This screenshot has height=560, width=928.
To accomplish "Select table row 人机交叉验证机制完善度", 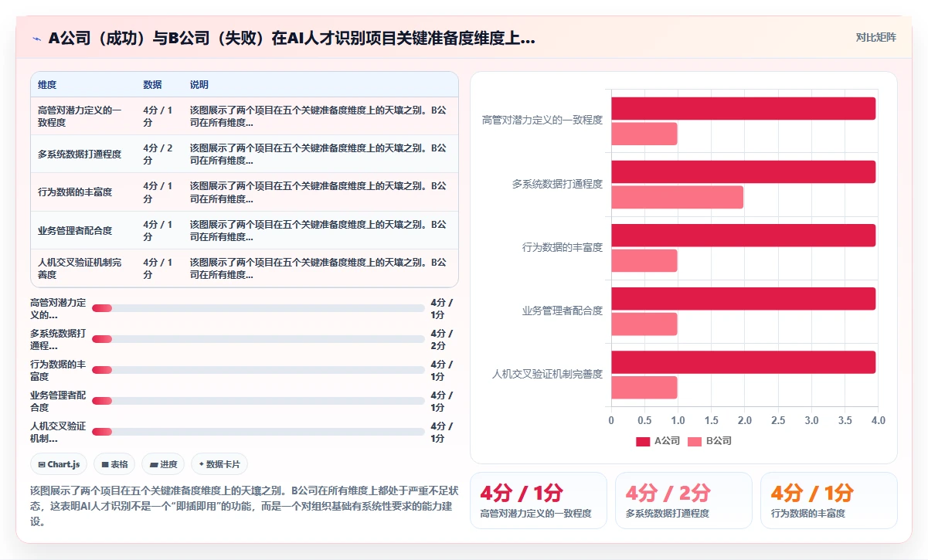I will [x=244, y=268].
